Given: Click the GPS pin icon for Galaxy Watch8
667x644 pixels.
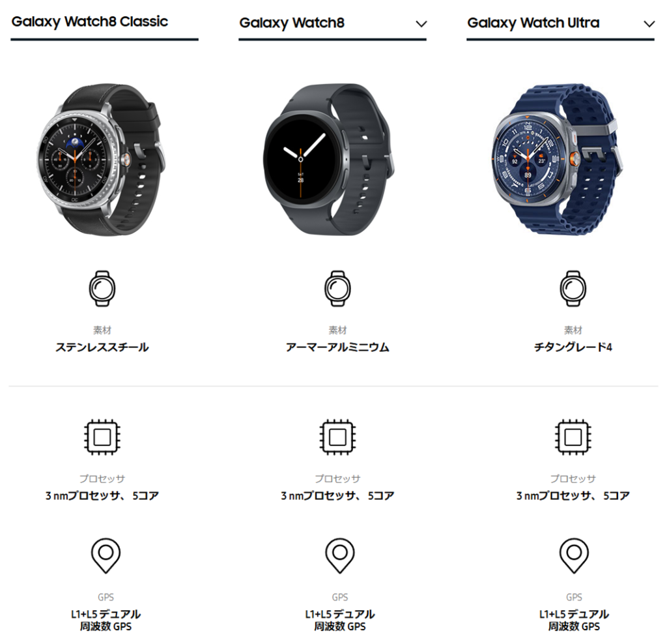Looking at the screenshot, I should (339, 555).
